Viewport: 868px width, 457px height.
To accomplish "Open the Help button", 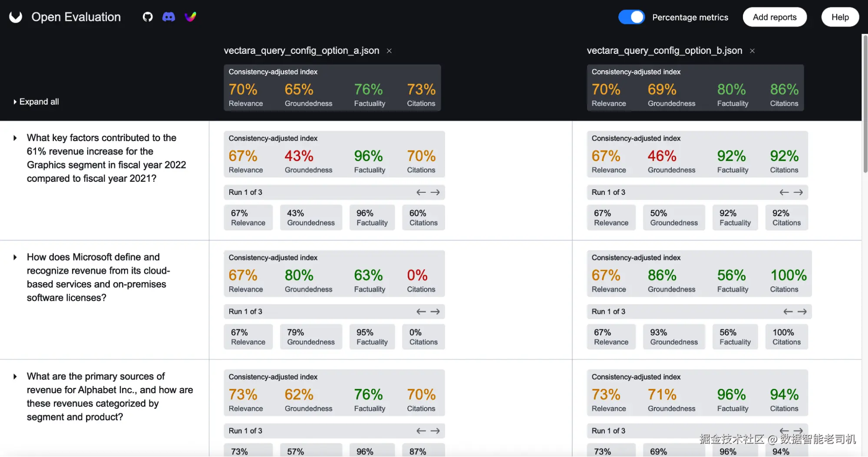I will (840, 17).
